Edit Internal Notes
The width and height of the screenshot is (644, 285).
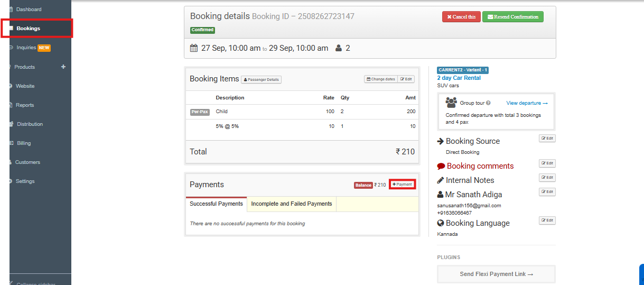pyautogui.click(x=547, y=178)
